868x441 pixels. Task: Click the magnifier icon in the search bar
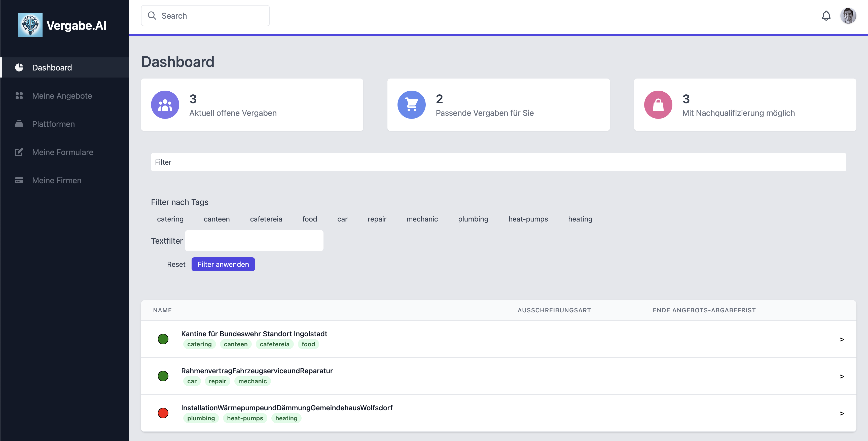point(152,16)
